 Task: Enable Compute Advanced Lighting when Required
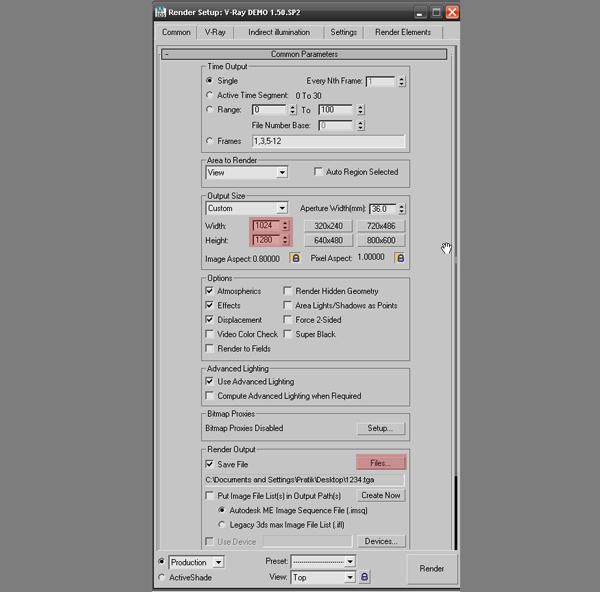click(209, 395)
